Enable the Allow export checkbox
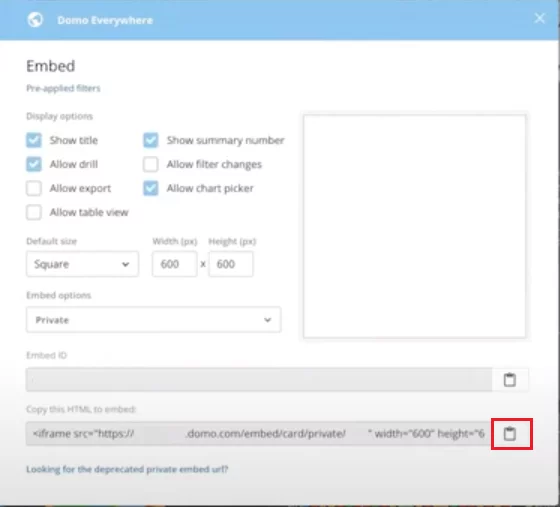The height and width of the screenshot is (507, 560). pos(34,188)
